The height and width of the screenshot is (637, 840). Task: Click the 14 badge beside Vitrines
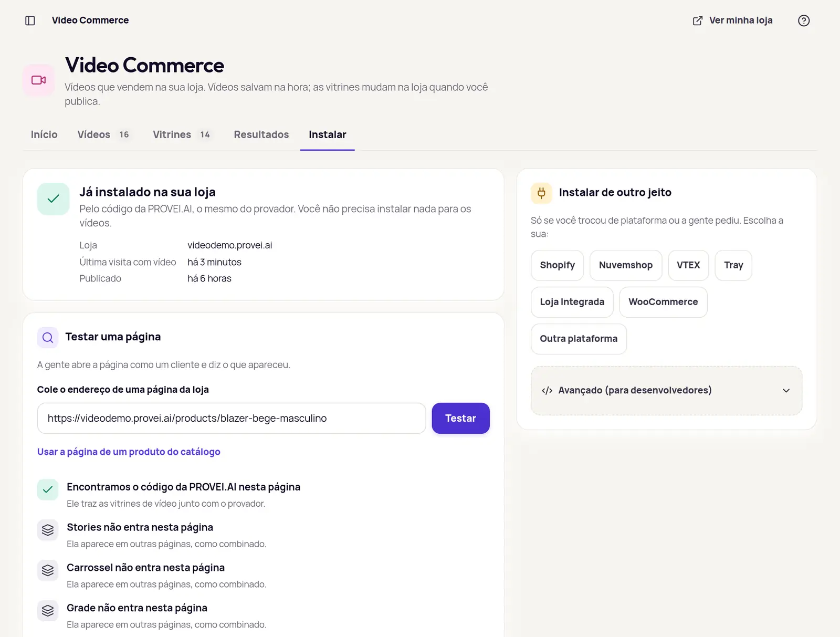pos(205,134)
